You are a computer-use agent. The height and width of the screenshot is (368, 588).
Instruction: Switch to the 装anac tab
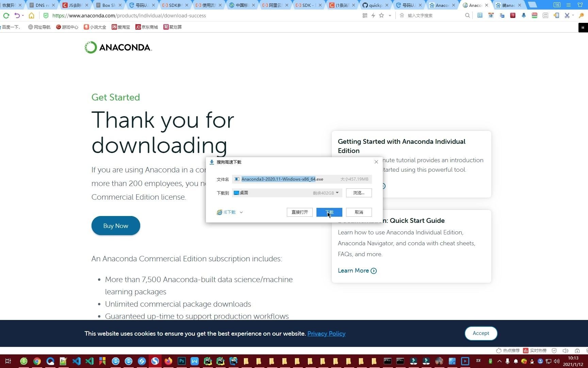(x=508, y=5)
